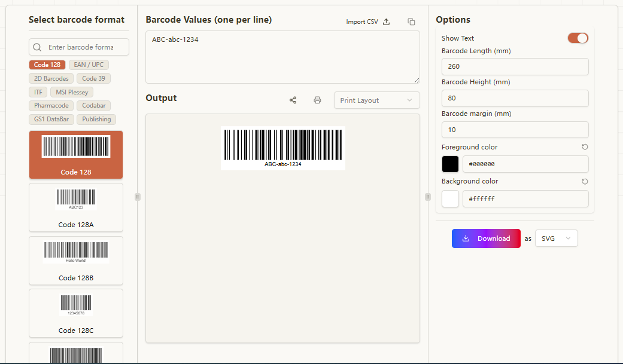This screenshot has height=364, width=623.
Task: Click the copy icon next to Import CSV
Action: point(411,22)
